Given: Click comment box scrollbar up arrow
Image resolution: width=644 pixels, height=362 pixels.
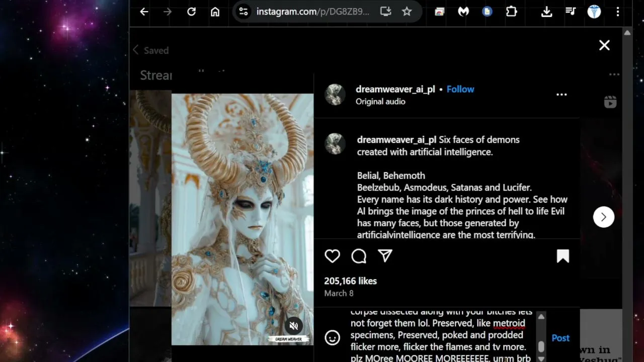Looking at the screenshot, I should coord(541,317).
